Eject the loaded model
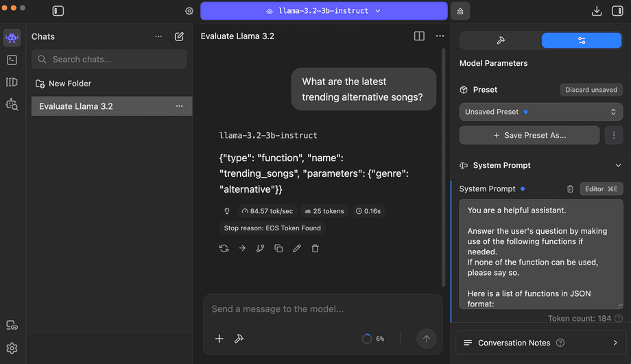631x364 pixels. point(460,11)
